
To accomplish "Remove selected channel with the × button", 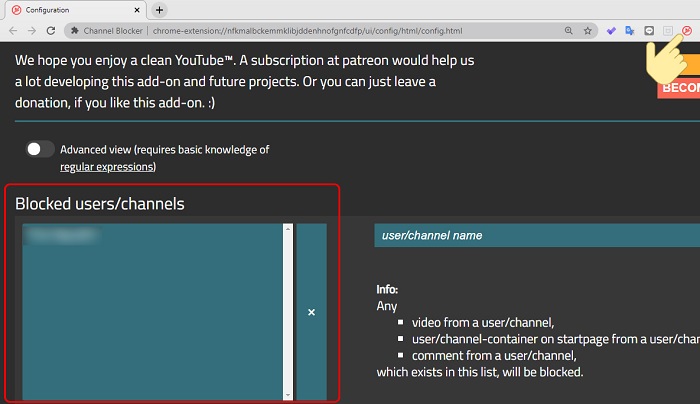I will point(311,313).
